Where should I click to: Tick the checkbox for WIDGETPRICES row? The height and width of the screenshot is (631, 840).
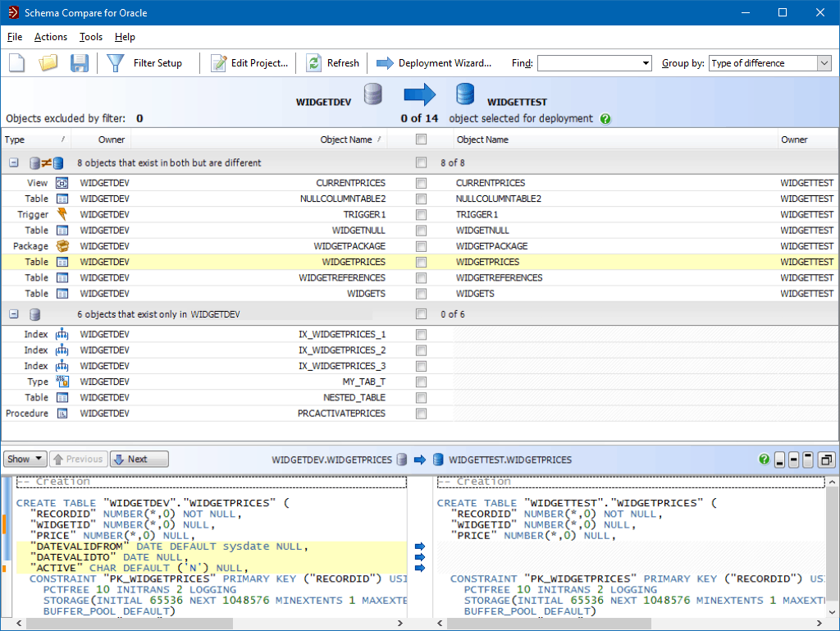click(421, 263)
